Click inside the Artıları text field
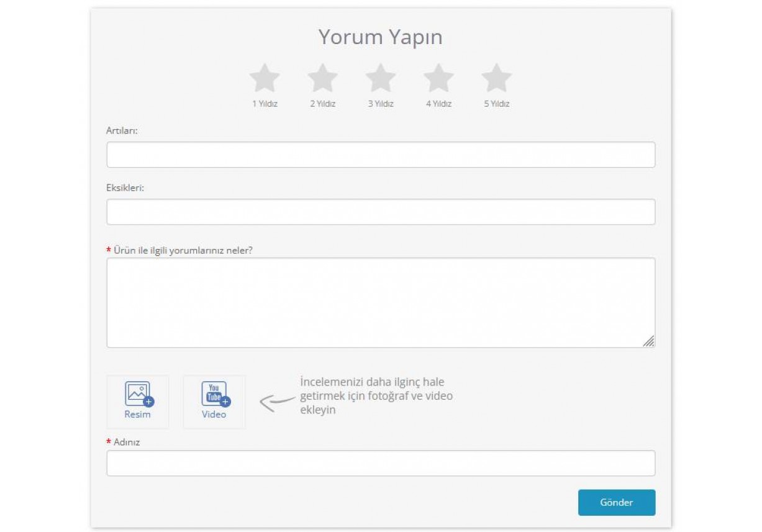 click(x=381, y=154)
